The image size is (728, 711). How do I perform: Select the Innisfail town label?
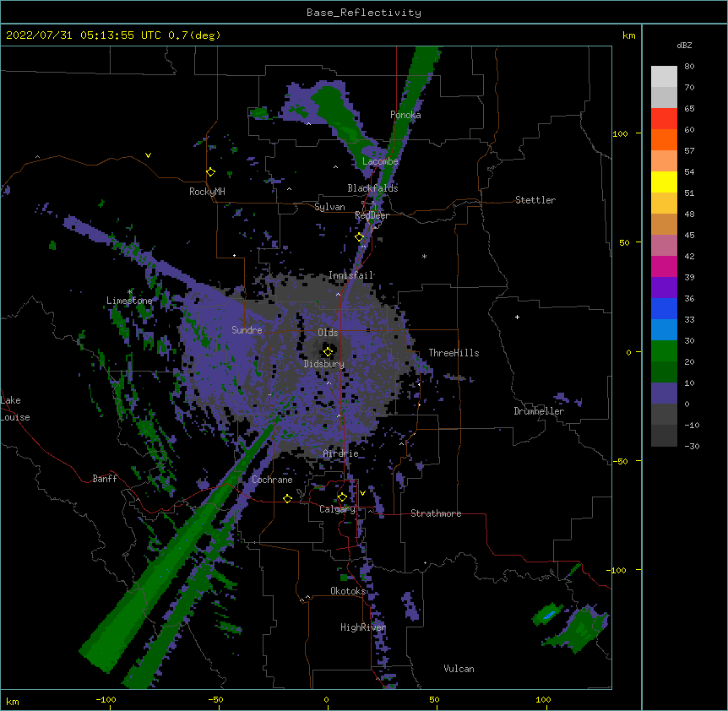point(351,275)
